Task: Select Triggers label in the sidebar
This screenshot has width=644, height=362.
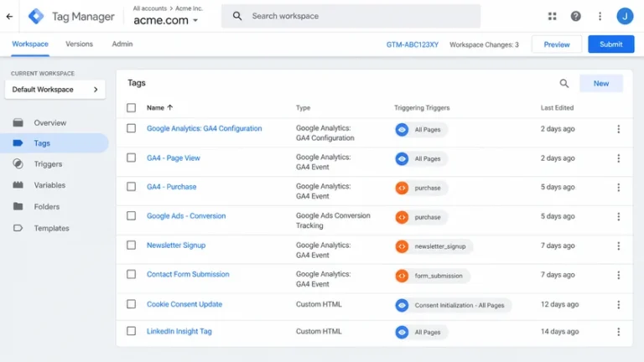Action: (48, 164)
